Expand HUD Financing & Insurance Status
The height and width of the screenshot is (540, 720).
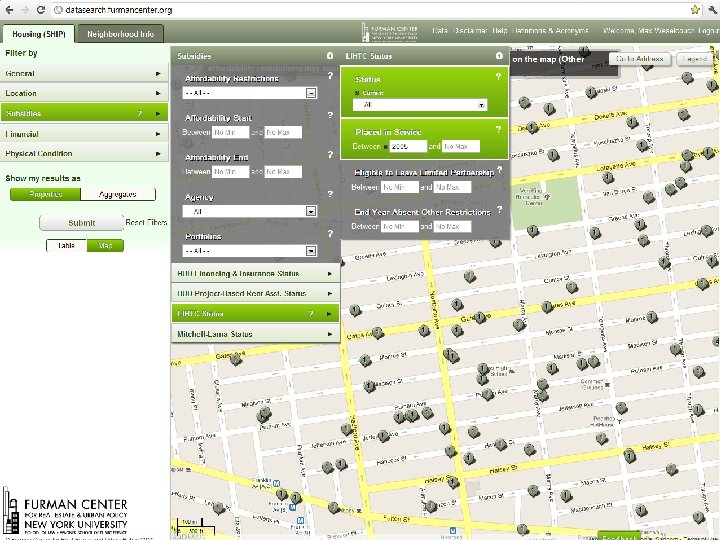pyautogui.click(x=255, y=274)
